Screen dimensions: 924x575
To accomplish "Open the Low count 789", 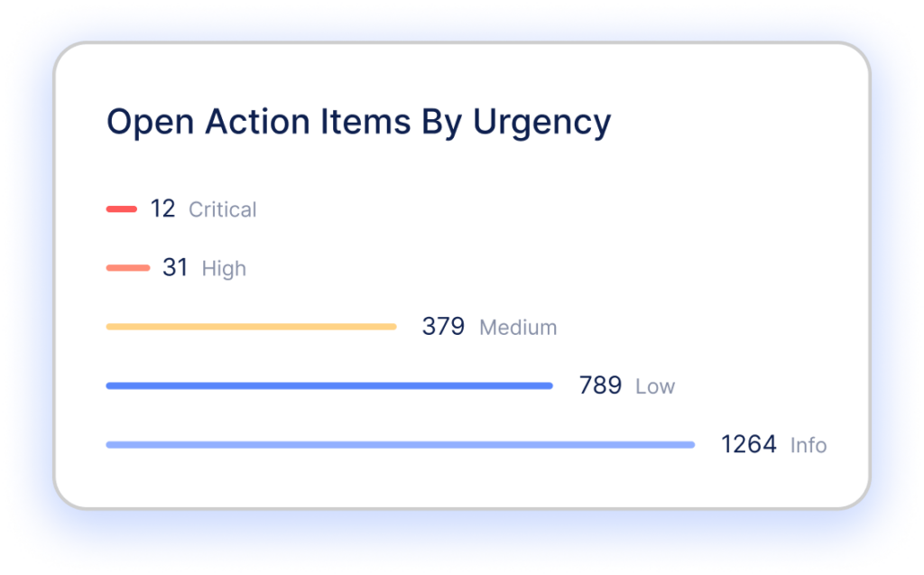I will [600, 386].
